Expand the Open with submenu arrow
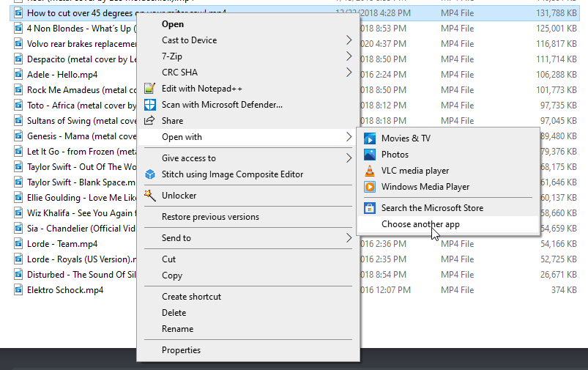 pos(349,137)
